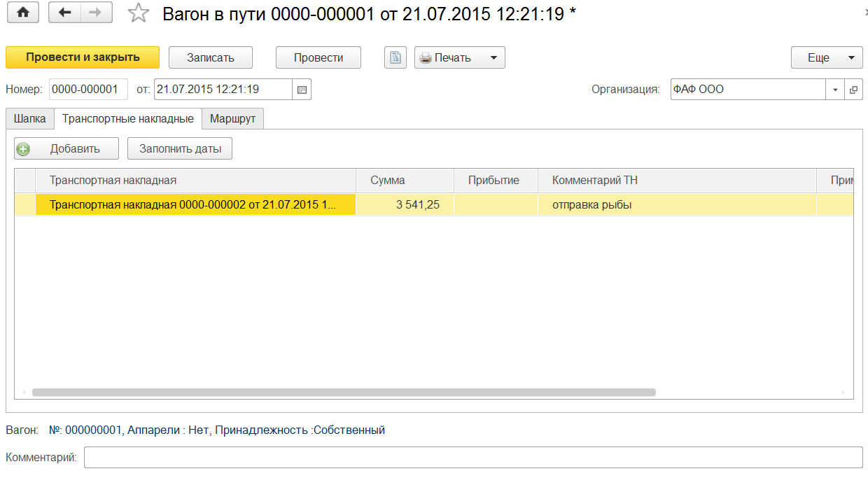Switch to the Маршрут tab
The height and width of the screenshot is (478, 868).
(232, 119)
